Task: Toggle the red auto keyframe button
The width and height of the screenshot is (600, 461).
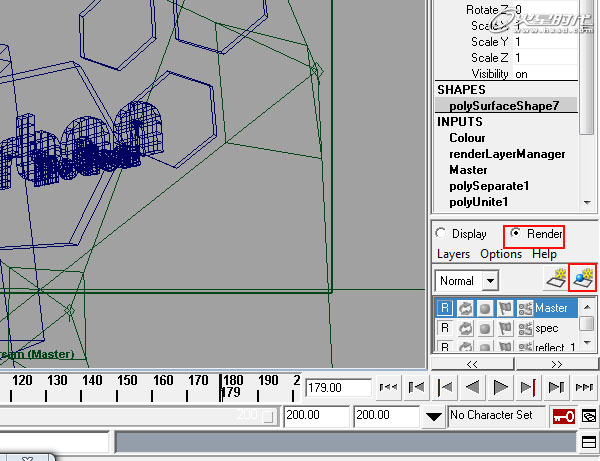Action: [x=564, y=416]
